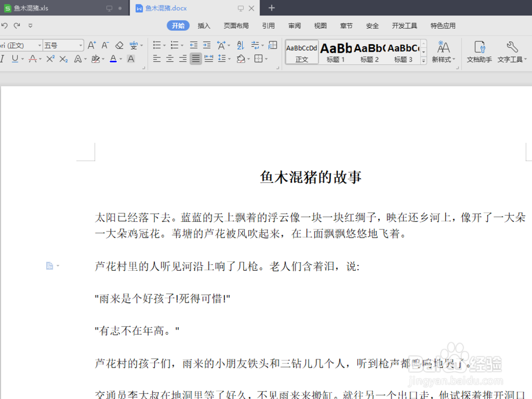The image size is (532, 399).
Task: Expand the highlight color dropdown arrow
Action: 103,59
